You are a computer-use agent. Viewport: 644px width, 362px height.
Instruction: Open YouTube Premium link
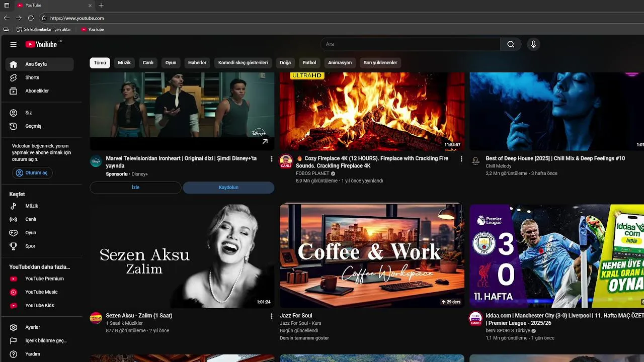[x=40, y=279]
